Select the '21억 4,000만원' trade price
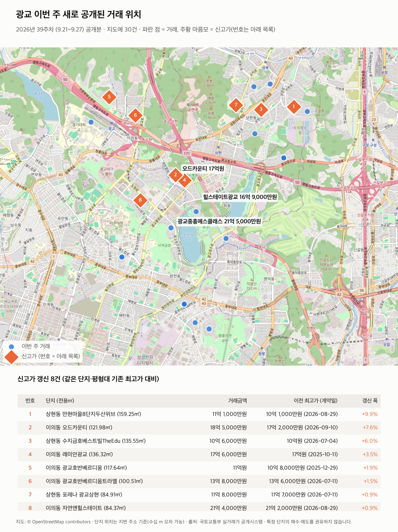This screenshot has height=532, width=398. (229, 508)
